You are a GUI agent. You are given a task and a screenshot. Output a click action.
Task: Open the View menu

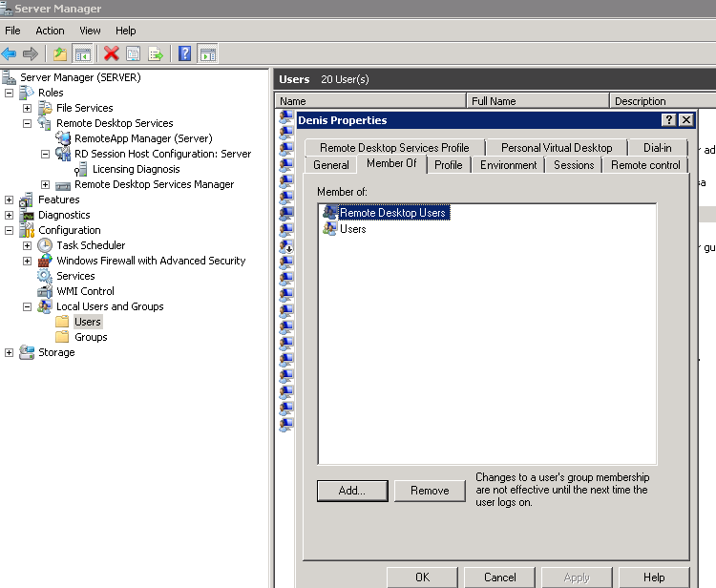click(x=90, y=31)
